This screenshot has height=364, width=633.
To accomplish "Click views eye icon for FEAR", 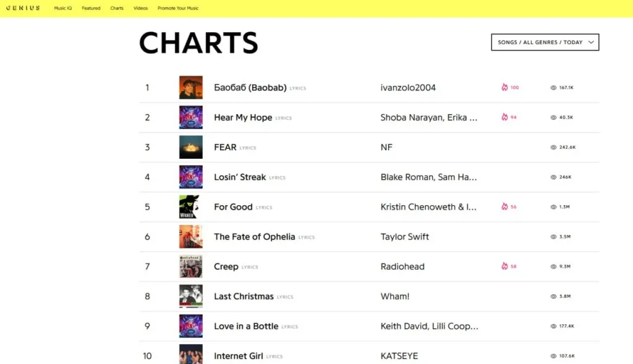I will click(553, 148).
